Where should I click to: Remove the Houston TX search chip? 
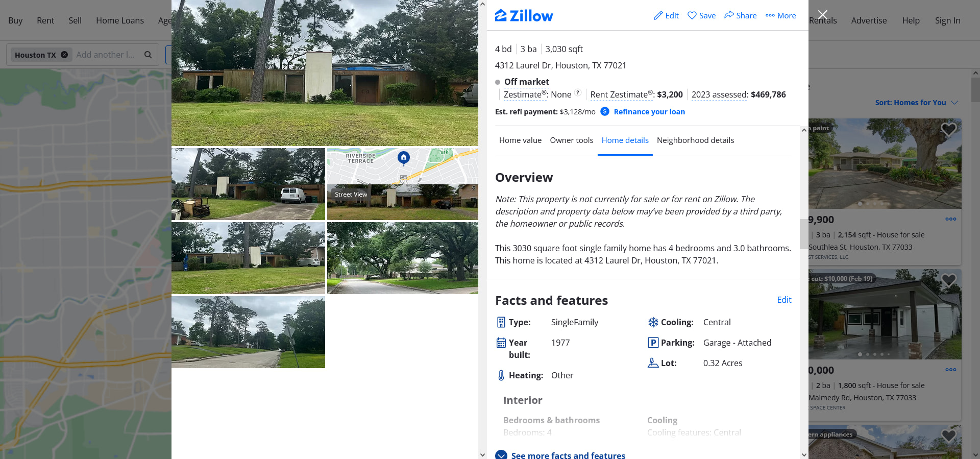[64, 55]
